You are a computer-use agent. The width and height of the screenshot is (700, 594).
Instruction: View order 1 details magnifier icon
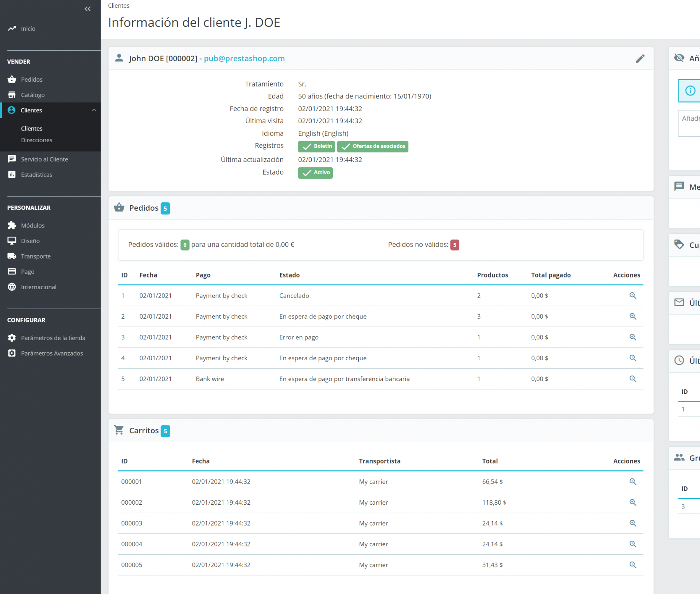[633, 295]
